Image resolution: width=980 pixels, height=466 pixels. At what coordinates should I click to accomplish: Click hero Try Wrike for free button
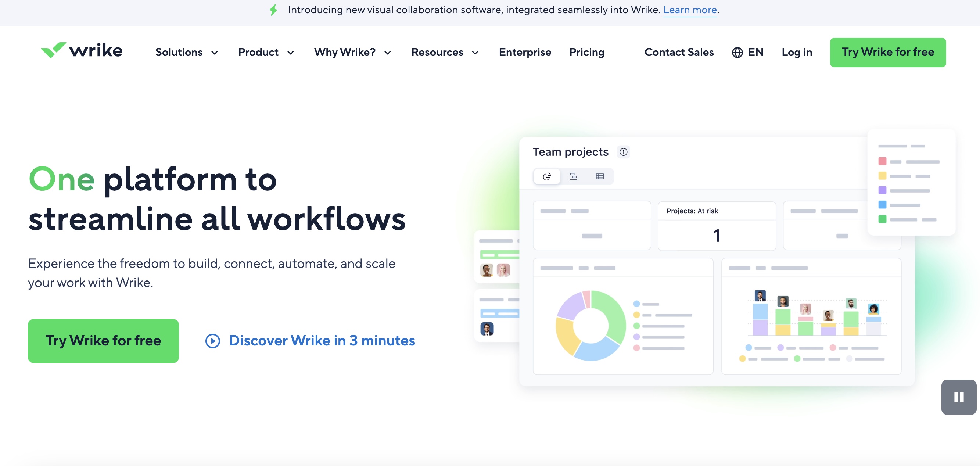(103, 341)
